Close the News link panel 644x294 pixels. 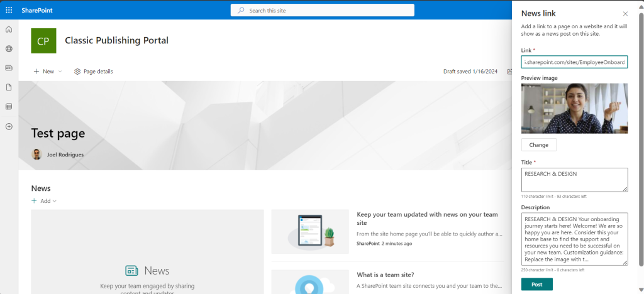(x=625, y=14)
